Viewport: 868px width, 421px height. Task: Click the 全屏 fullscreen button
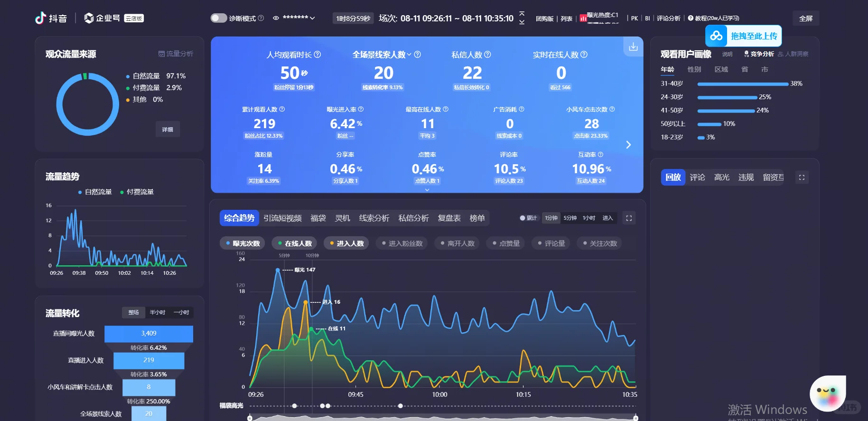point(806,19)
